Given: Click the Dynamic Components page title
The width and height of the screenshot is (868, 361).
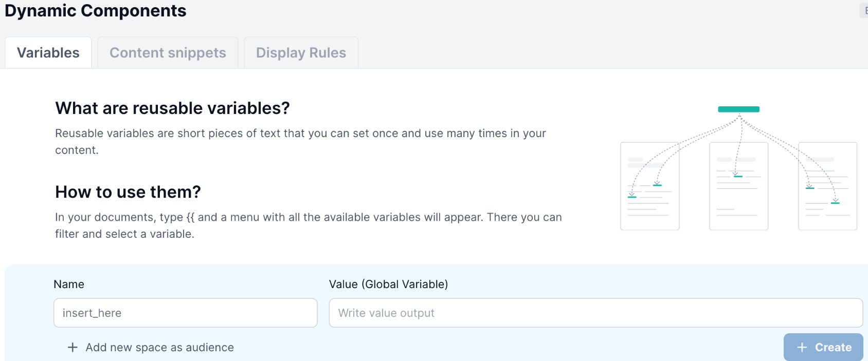Looking at the screenshot, I should pyautogui.click(x=96, y=11).
